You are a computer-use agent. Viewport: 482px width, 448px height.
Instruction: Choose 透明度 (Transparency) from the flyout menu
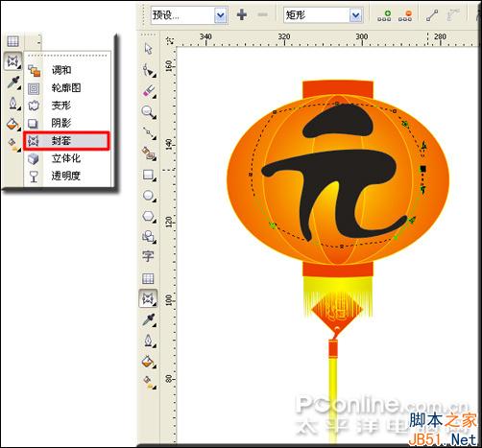67,176
